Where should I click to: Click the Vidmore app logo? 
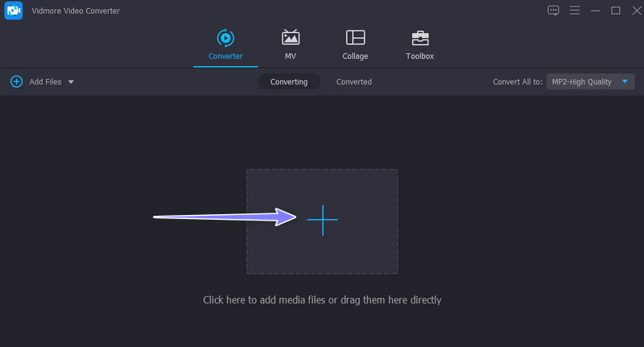pyautogui.click(x=13, y=10)
